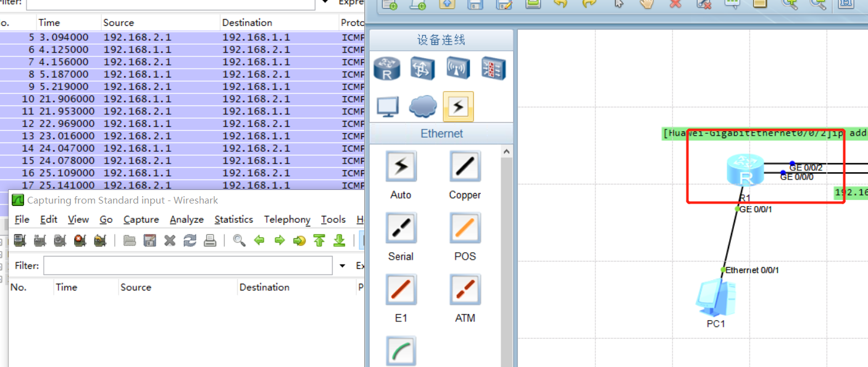Open the Edit menu in Wireshark
Image resolution: width=868 pixels, height=367 pixels.
pos(49,220)
